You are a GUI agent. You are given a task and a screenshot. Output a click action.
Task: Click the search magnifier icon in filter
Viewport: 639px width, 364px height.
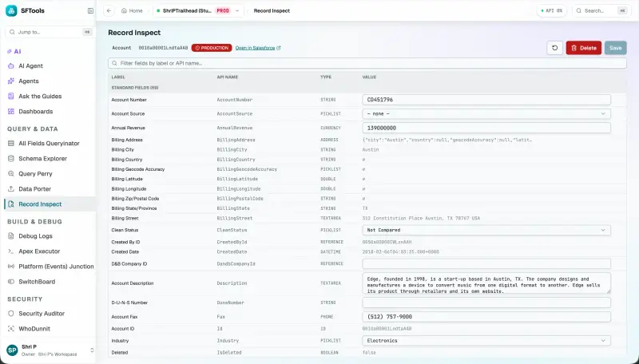114,63
